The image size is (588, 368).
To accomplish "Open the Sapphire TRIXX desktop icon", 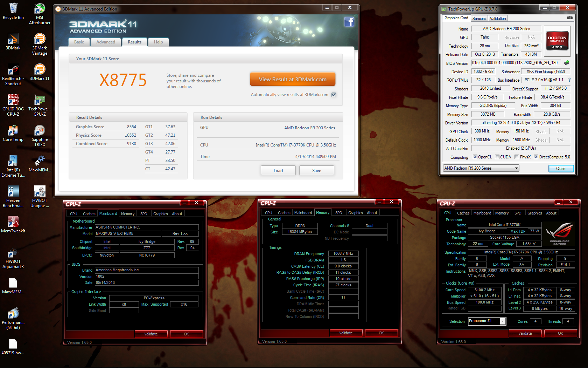I will (40, 136).
